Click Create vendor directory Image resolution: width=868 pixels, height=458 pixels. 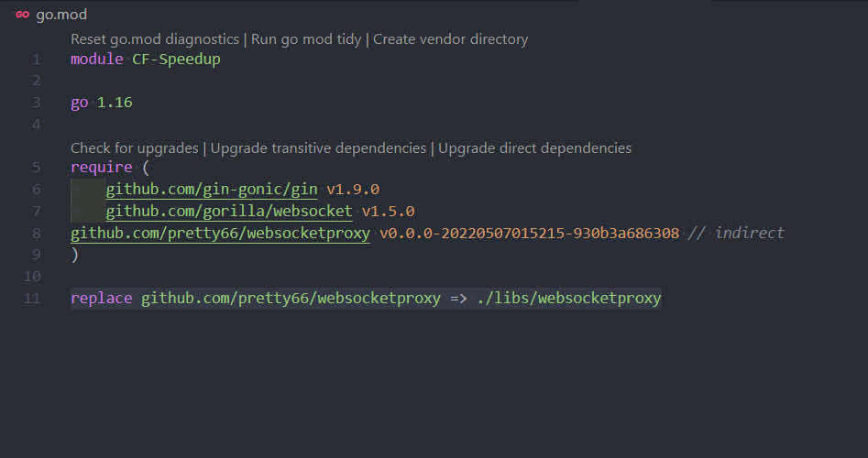[x=450, y=39]
